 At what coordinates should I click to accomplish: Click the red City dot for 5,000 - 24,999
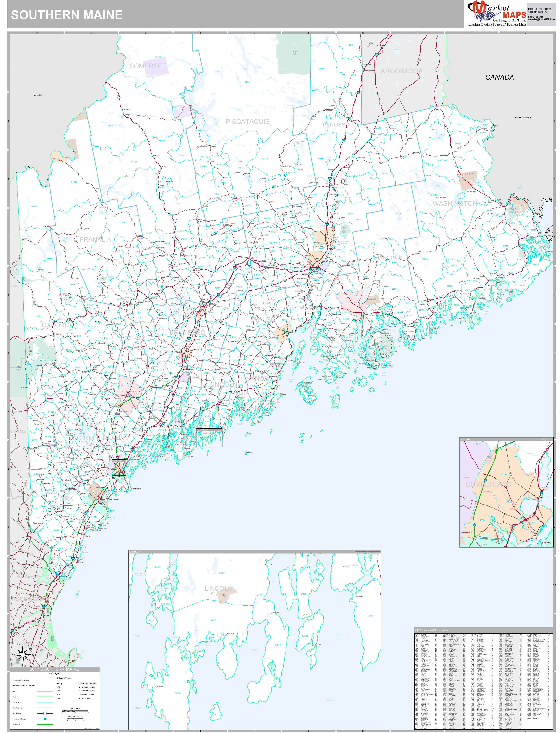click(57, 695)
